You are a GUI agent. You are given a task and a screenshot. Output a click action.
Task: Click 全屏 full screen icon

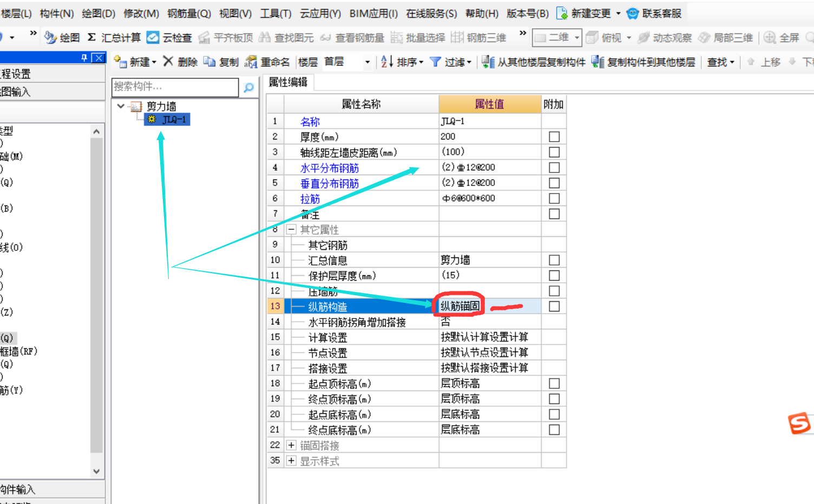click(770, 37)
